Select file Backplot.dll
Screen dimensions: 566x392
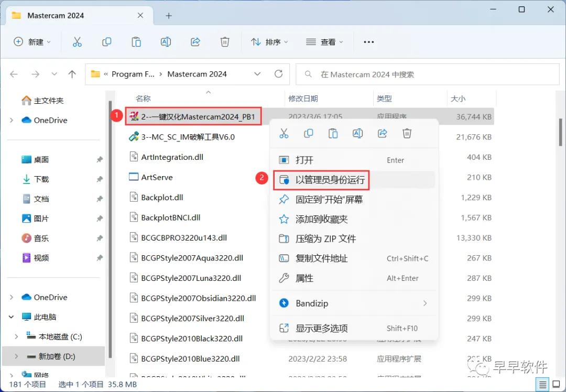coord(156,198)
